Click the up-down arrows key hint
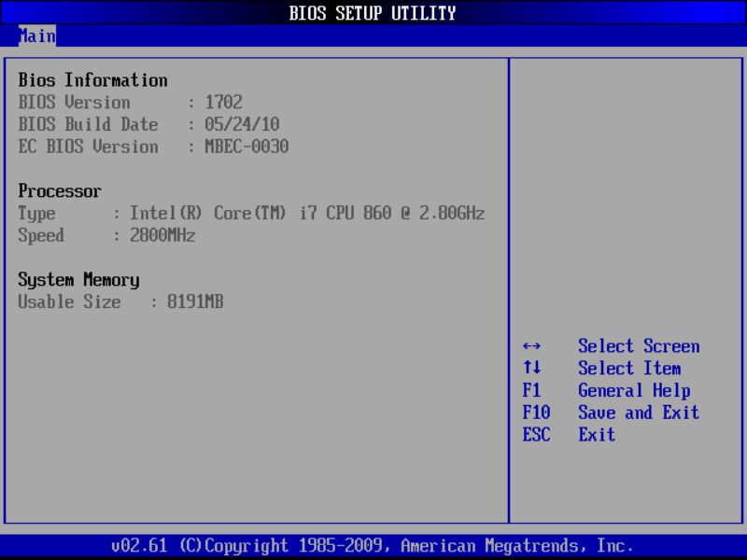The width and height of the screenshot is (747, 560). coord(531,368)
